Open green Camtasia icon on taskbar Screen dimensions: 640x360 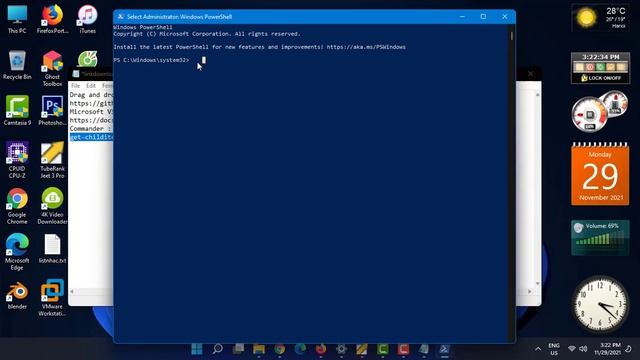coord(382,349)
